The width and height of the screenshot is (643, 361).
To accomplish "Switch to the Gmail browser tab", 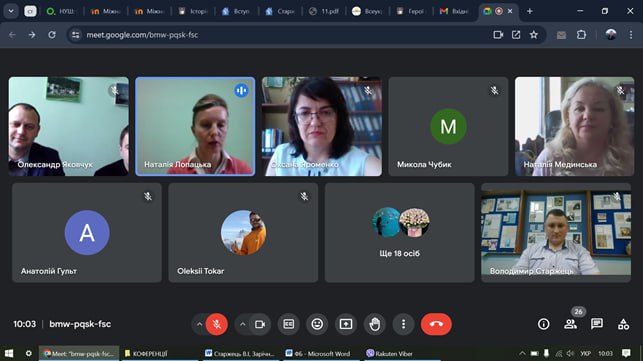I will (x=454, y=11).
